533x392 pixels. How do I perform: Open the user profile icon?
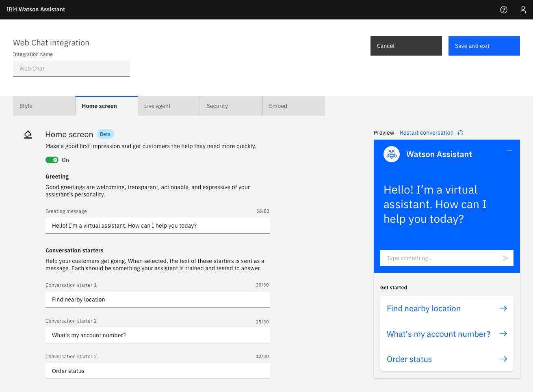(x=523, y=10)
